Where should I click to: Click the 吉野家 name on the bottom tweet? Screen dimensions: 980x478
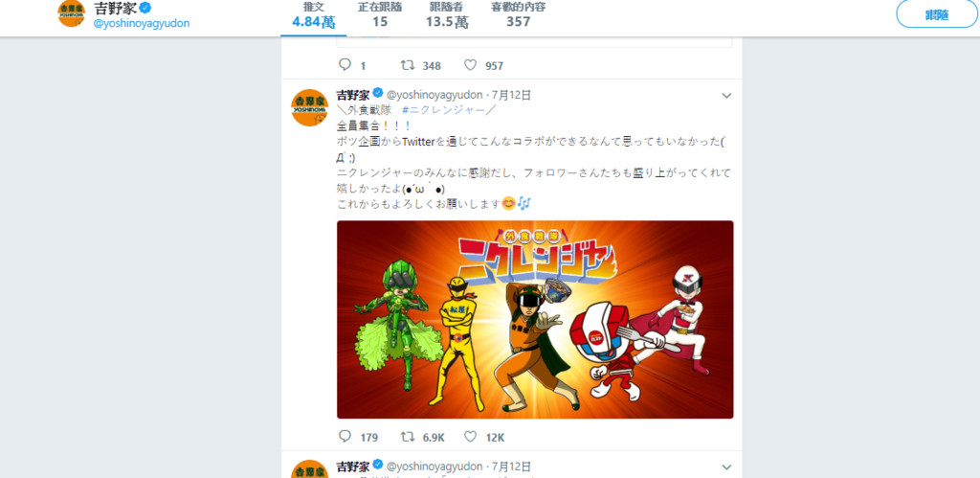pyautogui.click(x=352, y=467)
